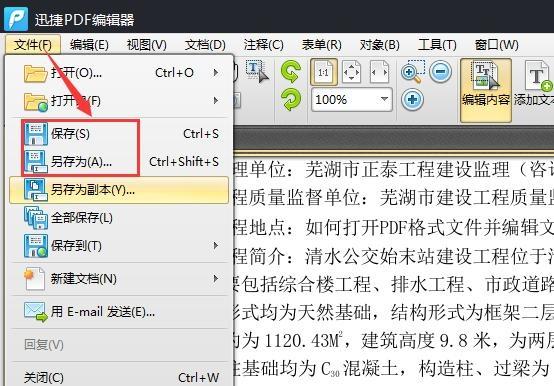554x386 pixels.
Task: Click the 另存为(A)... save-as icon
Action: pos(36,161)
